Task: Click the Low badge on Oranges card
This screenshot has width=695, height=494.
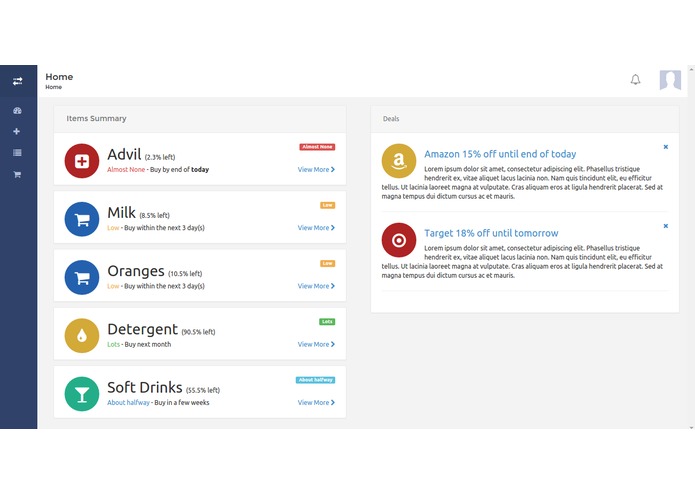Action: point(328,264)
